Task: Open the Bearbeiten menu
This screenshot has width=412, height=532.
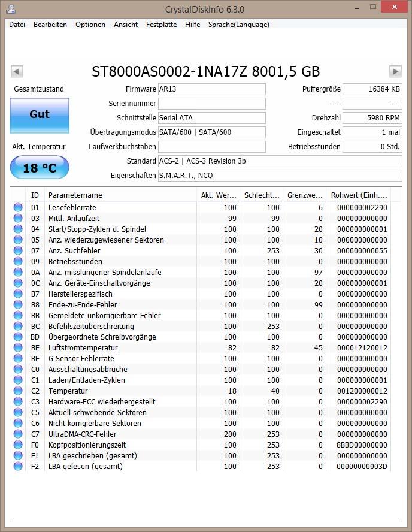Action: [x=50, y=25]
